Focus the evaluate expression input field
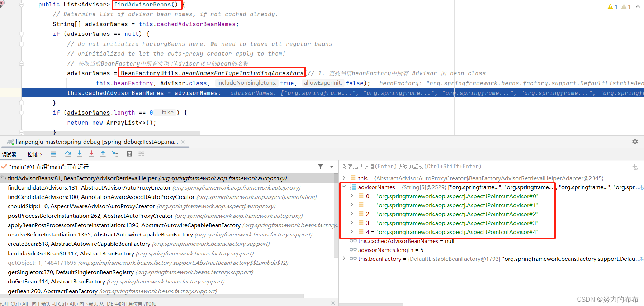644x306 pixels. pyautogui.click(x=484, y=167)
